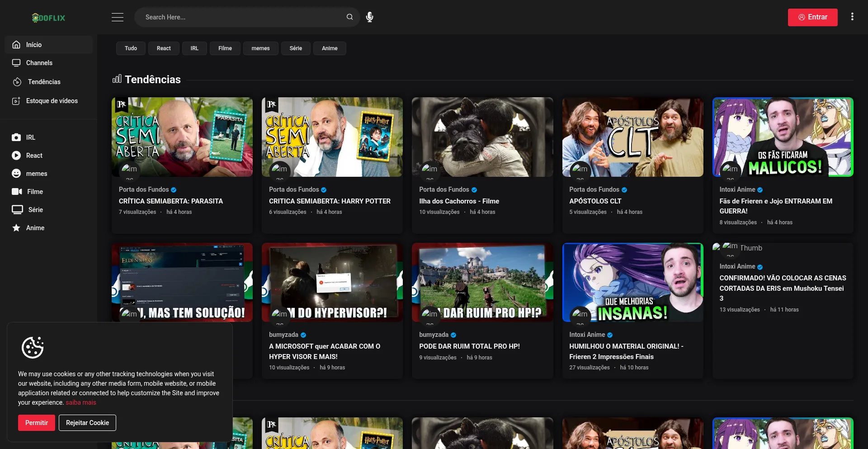868x449 pixels.
Task: Open A MICROSOFT quer ACABAR video title
Action: click(x=325, y=351)
